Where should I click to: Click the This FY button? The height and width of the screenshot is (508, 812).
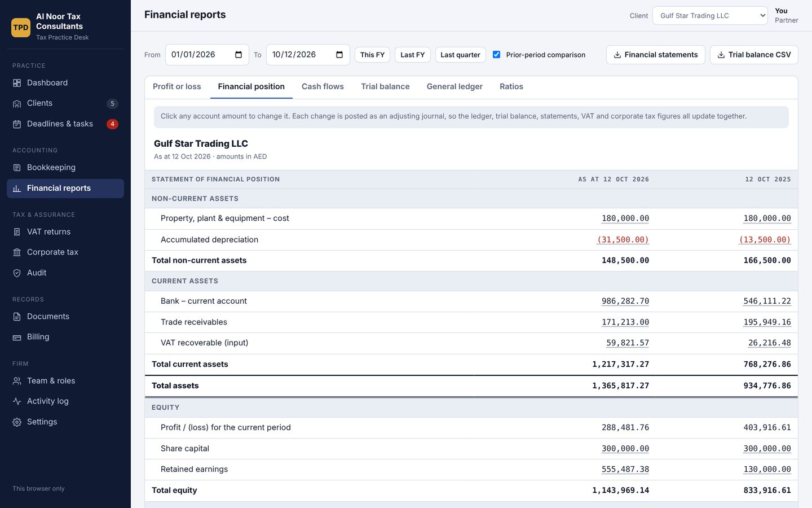(372, 55)
